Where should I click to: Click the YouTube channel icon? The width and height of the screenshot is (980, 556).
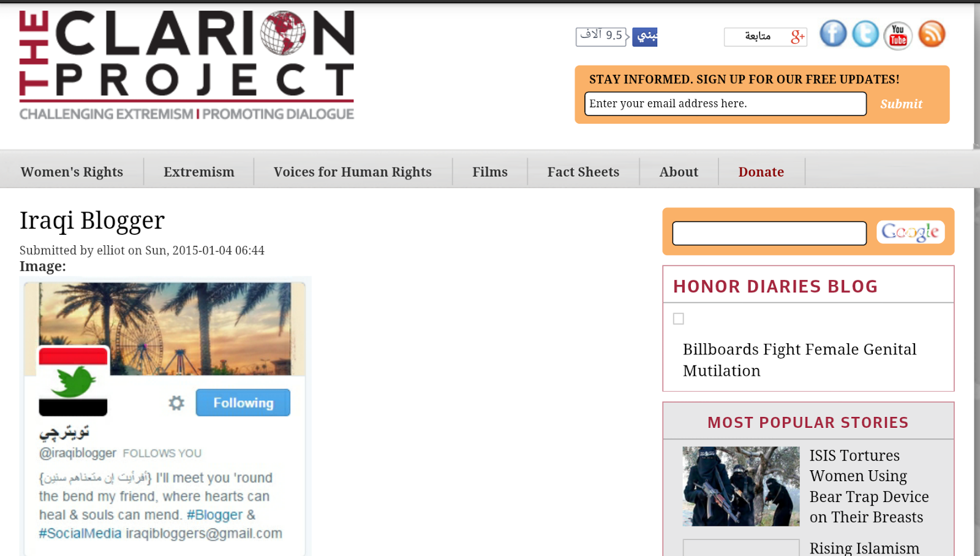coord(897,34)
